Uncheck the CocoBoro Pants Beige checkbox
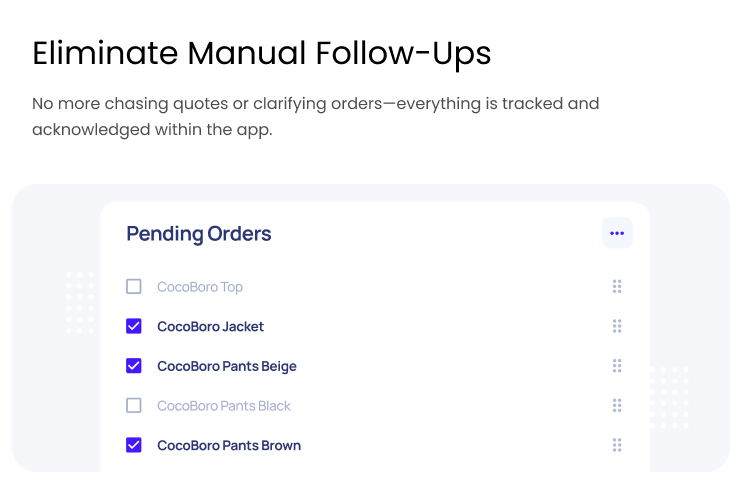 tap(134, 366)
